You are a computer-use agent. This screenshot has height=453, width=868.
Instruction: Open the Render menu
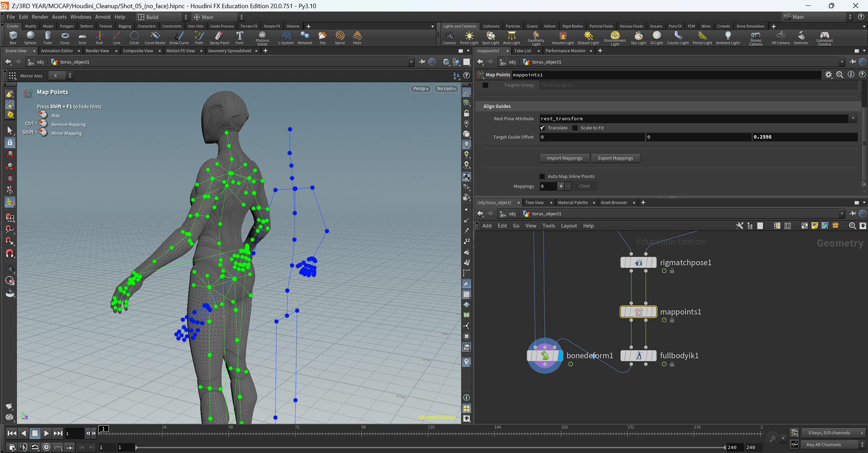click(x=40, y=17)
